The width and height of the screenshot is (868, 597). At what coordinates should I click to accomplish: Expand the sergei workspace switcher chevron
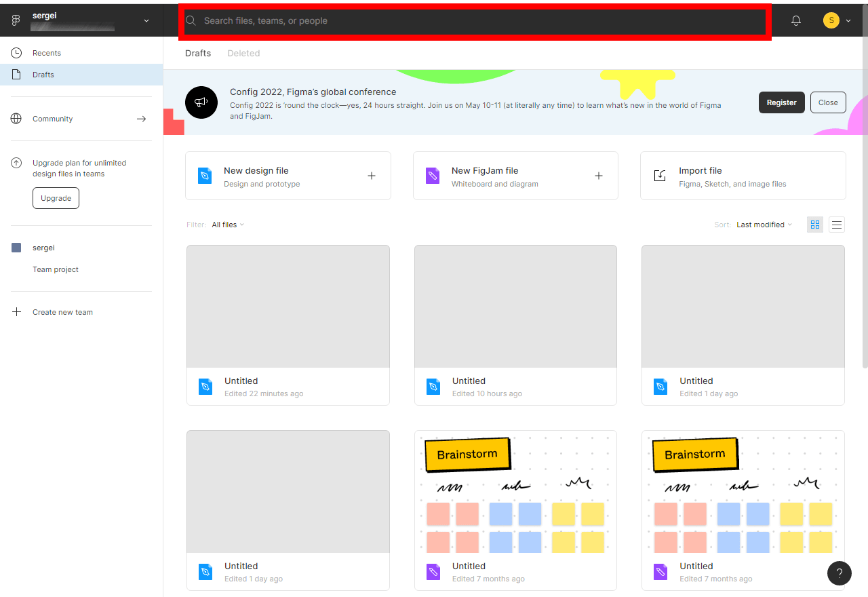[x=146, y=21]
